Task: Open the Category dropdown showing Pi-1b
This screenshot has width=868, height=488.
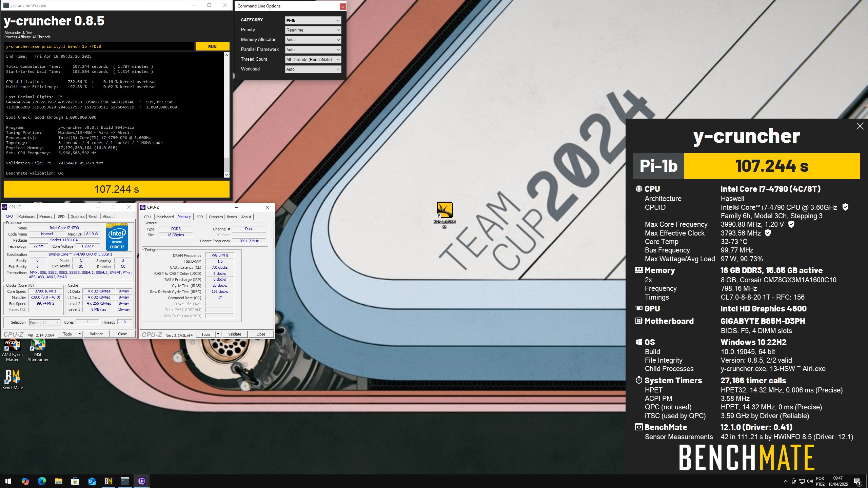Action: click(313, 20)
